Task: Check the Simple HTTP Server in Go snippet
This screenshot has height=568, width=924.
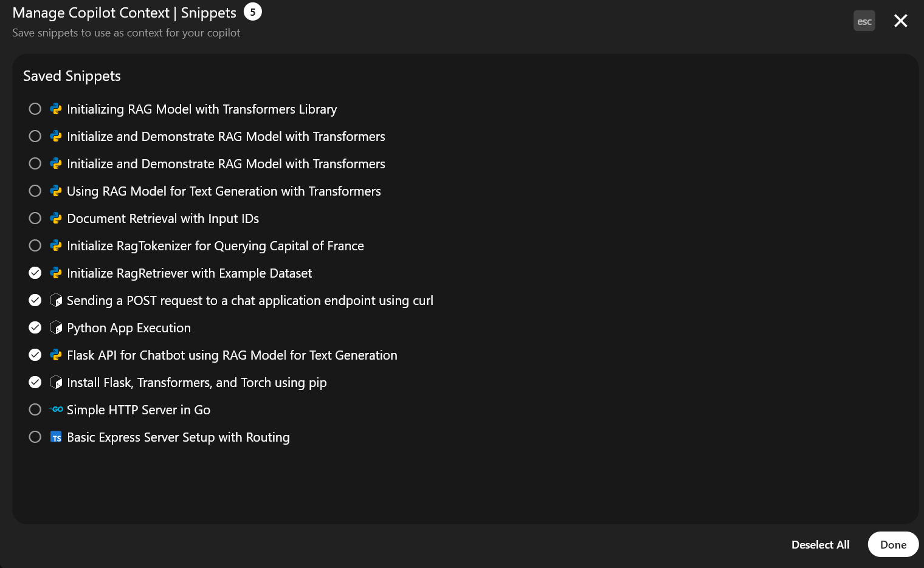Action: [x=35, y=409]
